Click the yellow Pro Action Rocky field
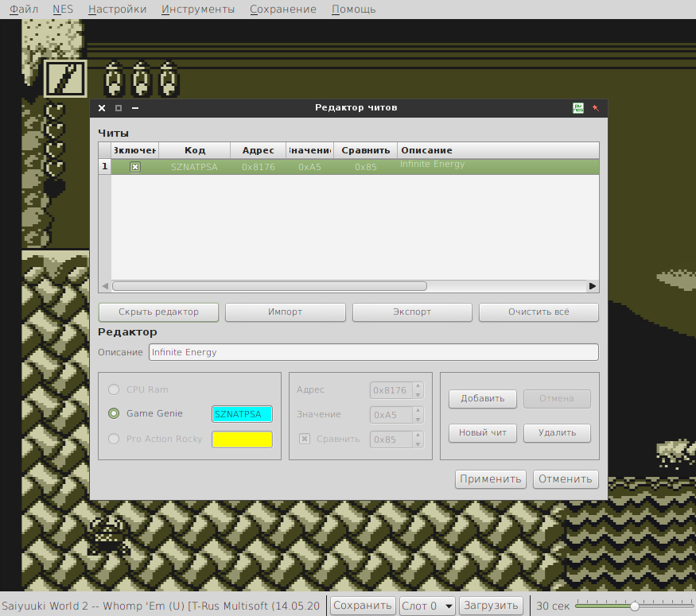 click(x=242, y=440)
